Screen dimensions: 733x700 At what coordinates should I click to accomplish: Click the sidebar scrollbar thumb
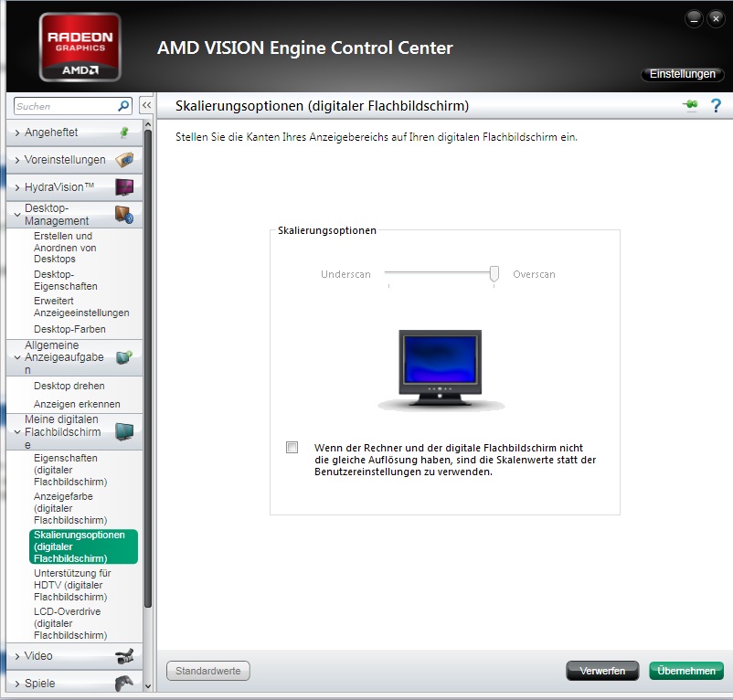pyautogui.click(x=148, y=368)
